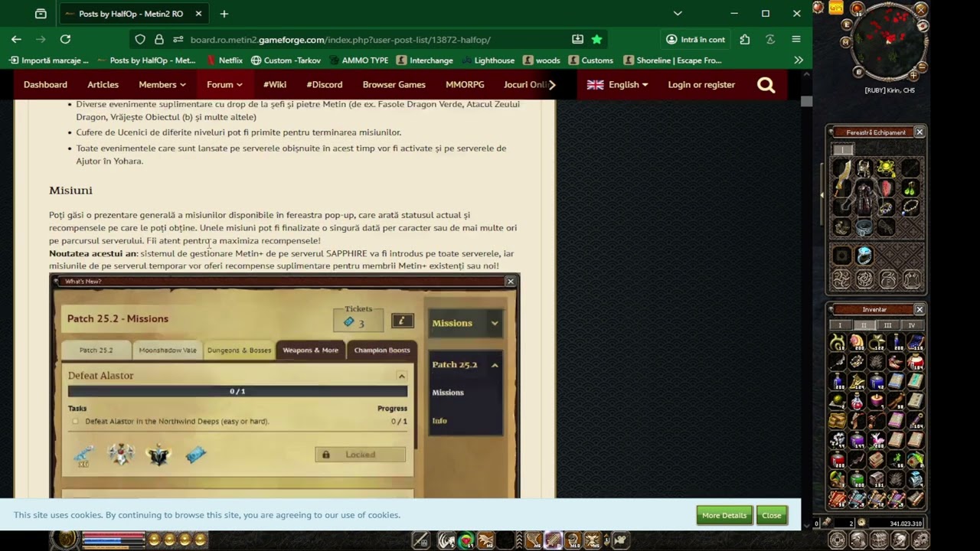Reload the page with the refresh icon
The width and height of the screenshot is (980, 551).
[x=65, y=39]
